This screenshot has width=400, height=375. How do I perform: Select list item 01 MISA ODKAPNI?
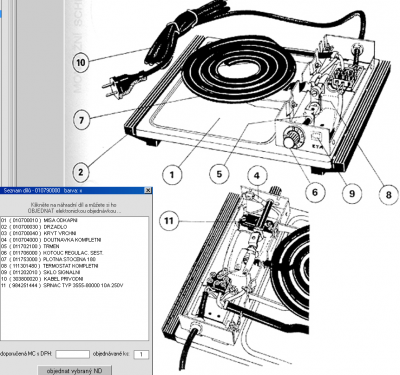(39, 220)
